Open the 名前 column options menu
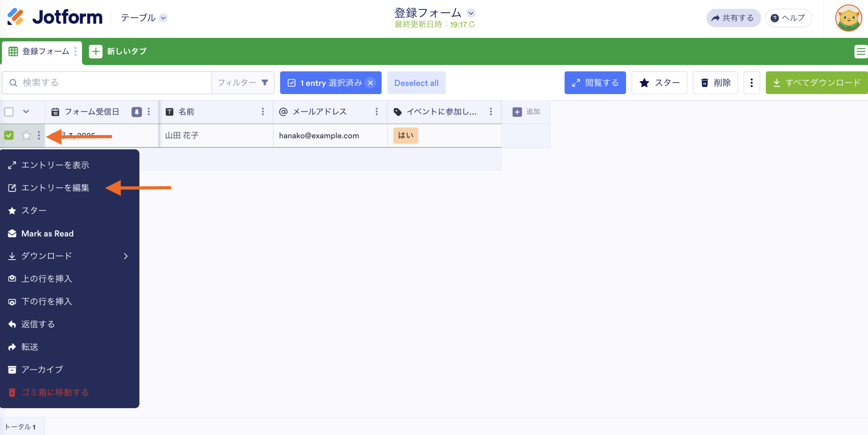This screenshot has width=868, height=435. 262,112
